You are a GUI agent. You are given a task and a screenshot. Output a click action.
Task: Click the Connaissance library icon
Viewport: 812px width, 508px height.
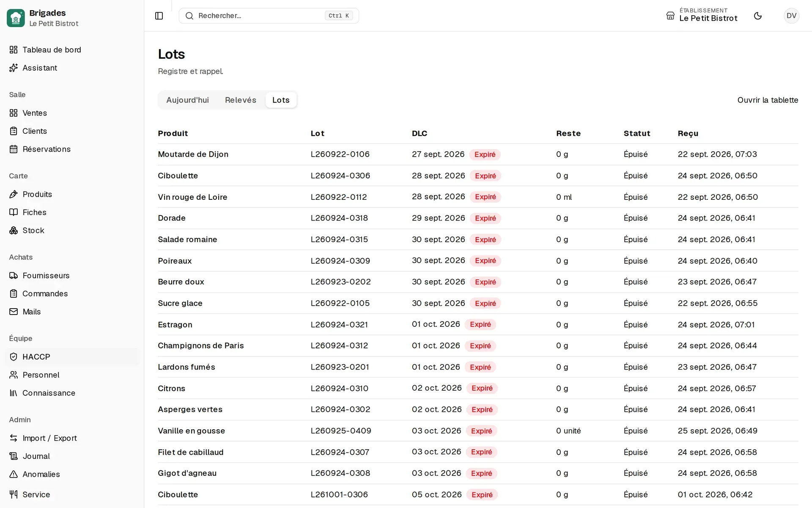click(14, 393)
